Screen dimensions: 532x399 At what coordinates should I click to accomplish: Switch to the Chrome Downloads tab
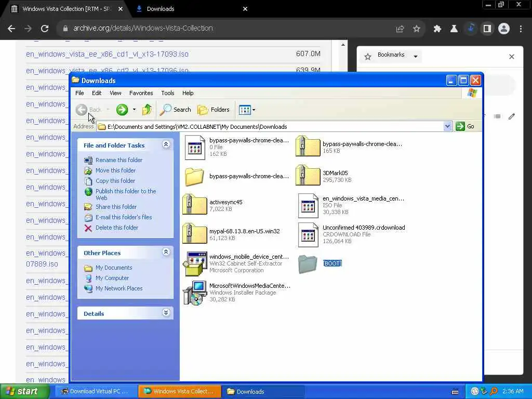tap(192, 9)
